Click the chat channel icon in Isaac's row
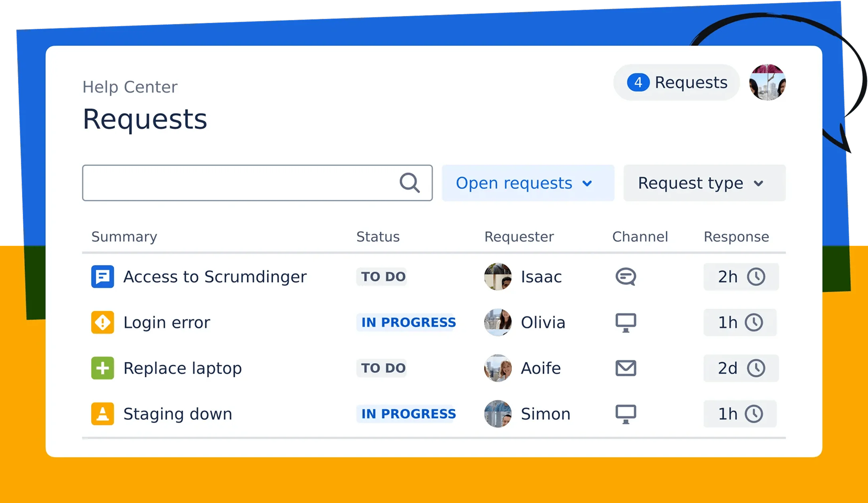 [626, 276]
